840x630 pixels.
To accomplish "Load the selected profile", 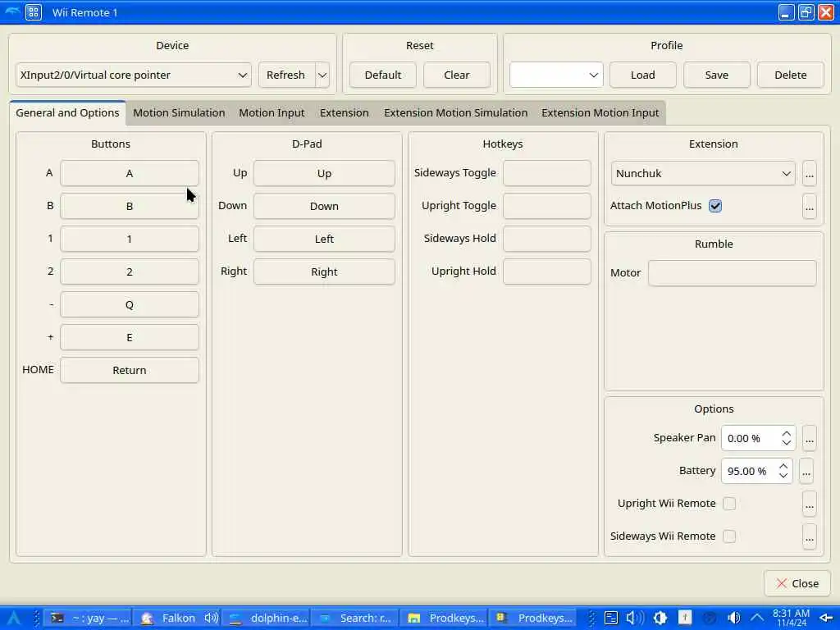I will point(643,75).
